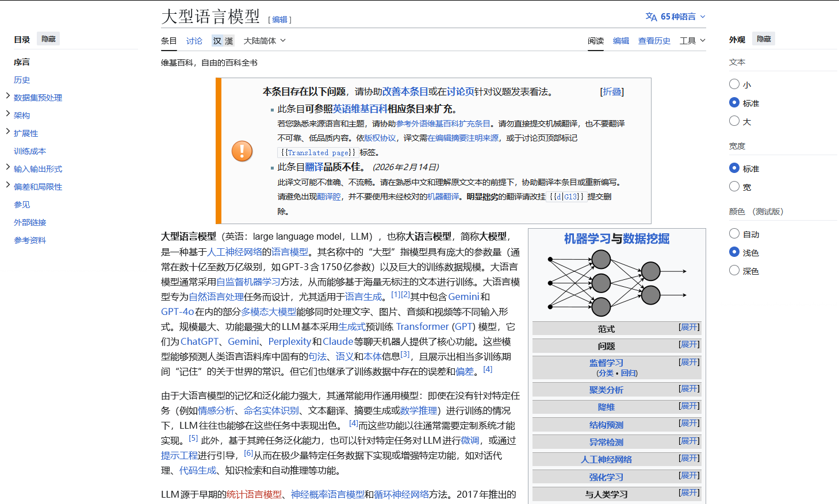The width and height of the screenshot is (839, 504).
Task: Switch to the 条目 article tab
Action: click(x=169, y=41)
